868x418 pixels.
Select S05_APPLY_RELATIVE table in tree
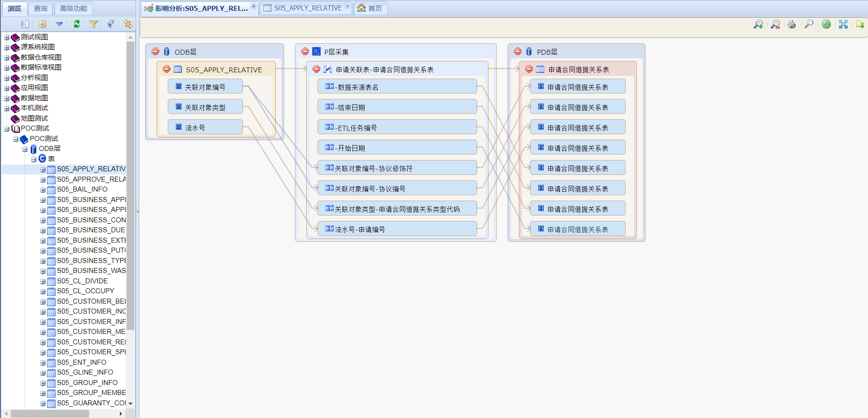tap(91, 169)
